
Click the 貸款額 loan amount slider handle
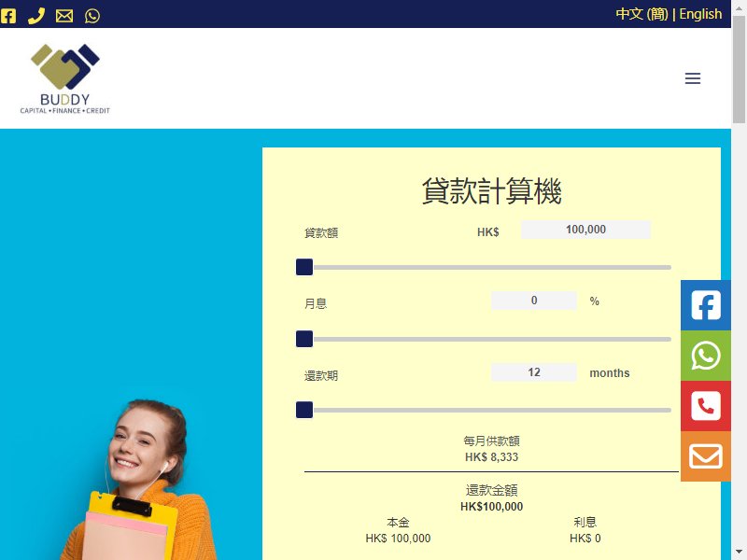pyautogui.click(x=304, y=267)
